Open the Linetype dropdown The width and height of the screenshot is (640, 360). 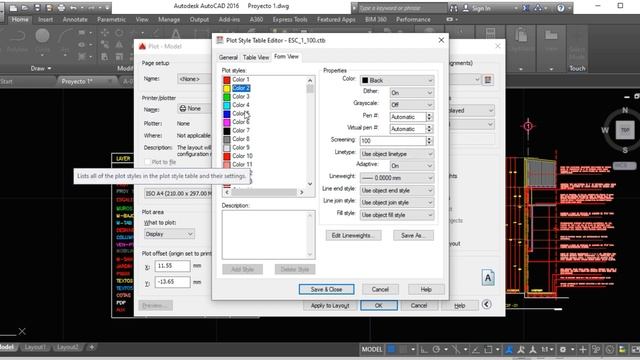397,154
